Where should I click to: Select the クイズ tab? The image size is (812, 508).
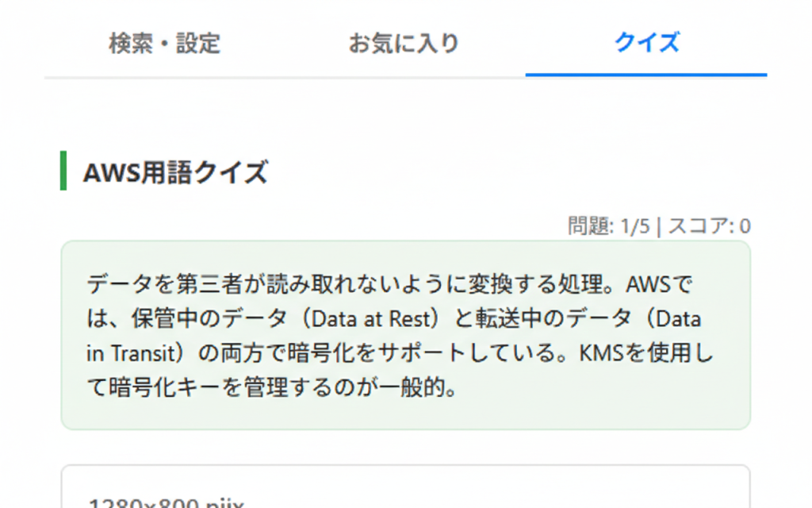click(646, 43)
